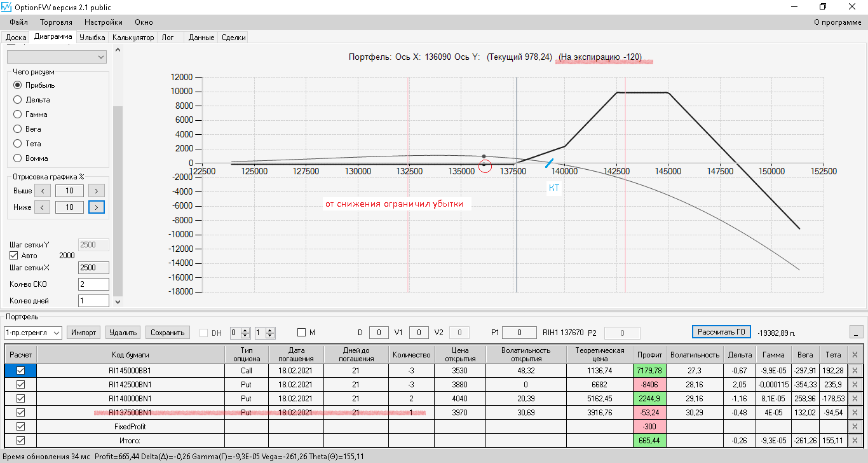This screenshot has width=868, height=463.
Task: Increase the Ниже percentage with right arrow
Action: click(x=97, y=207)
